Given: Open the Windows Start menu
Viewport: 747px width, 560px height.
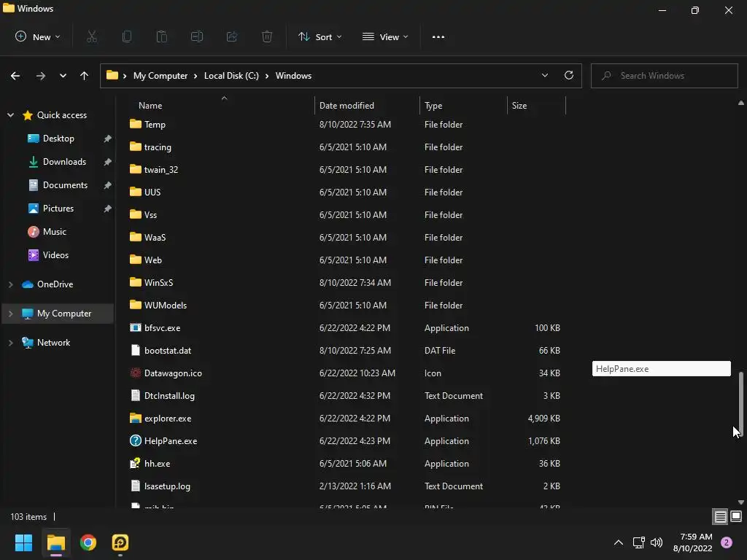Looking at the screenshot, I should [23, 542].
